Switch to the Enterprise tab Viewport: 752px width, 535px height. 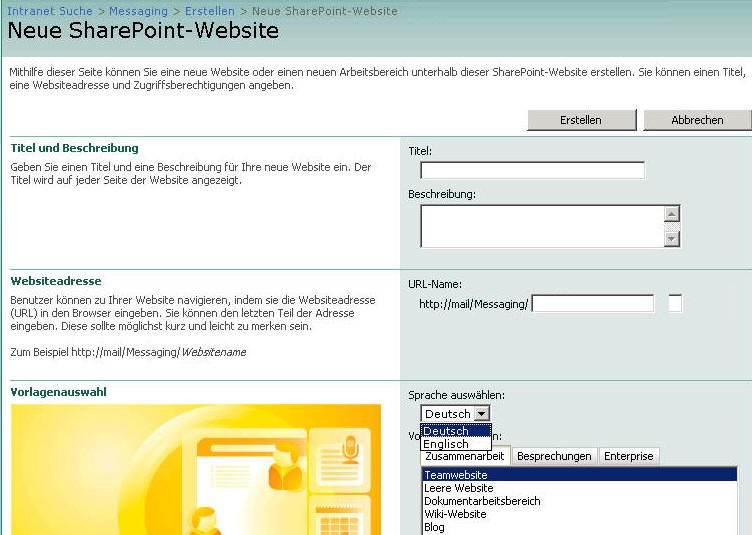click(x=629, y=456)
